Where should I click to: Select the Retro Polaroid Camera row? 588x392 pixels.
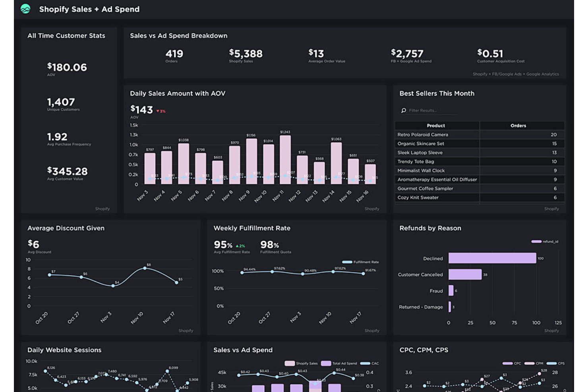click(x=480, y=135)
